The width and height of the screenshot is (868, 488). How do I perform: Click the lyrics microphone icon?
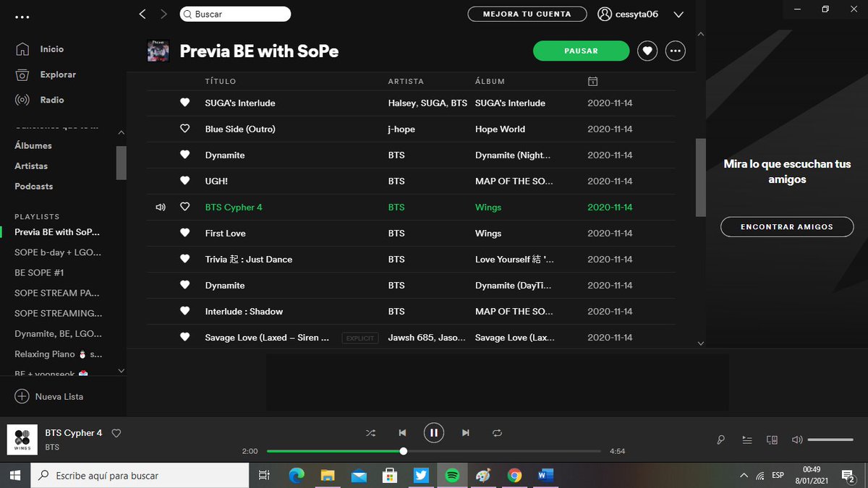point(721,440)
